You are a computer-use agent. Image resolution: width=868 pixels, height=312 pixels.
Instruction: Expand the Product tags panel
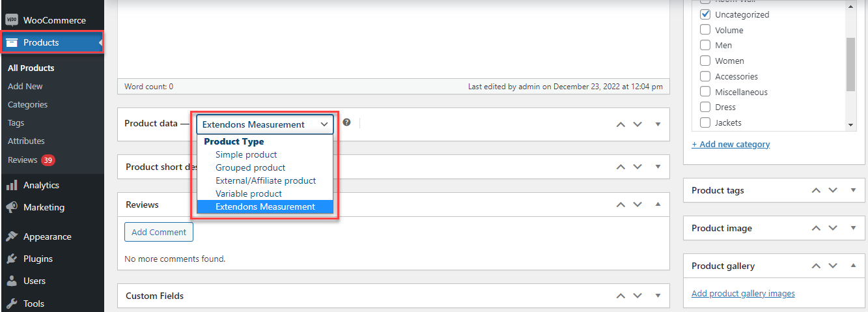(x=853, y=190)
